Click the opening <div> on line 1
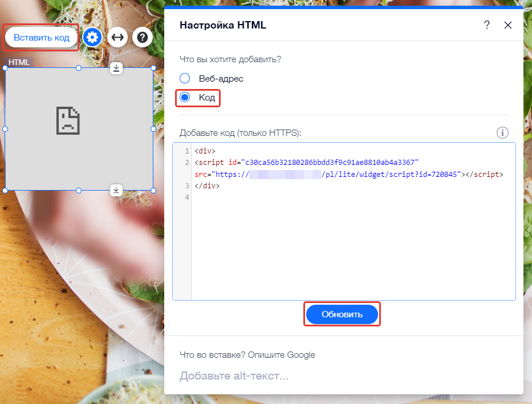The image size is (532, 404). pyautogui.click(x=205, y=151)
